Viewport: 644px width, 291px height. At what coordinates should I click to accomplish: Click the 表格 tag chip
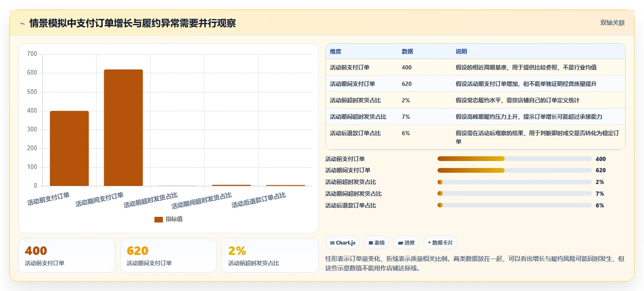[376, 243]
